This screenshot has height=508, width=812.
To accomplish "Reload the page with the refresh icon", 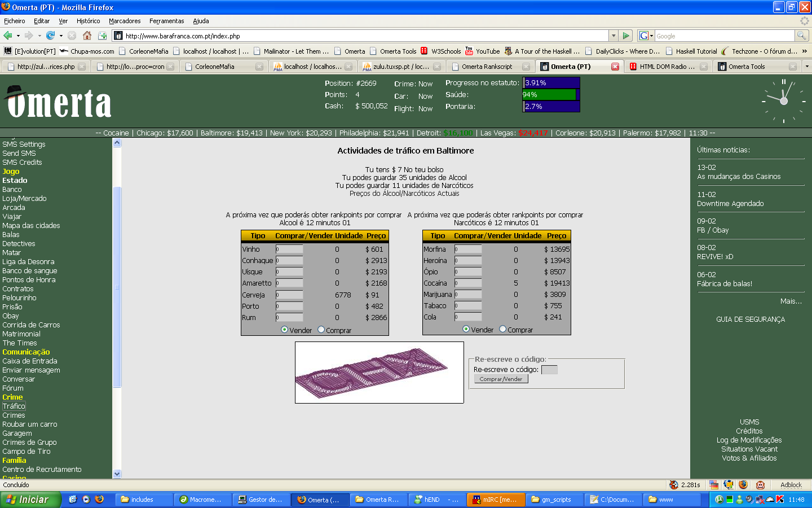I will (x=50, y=36).
